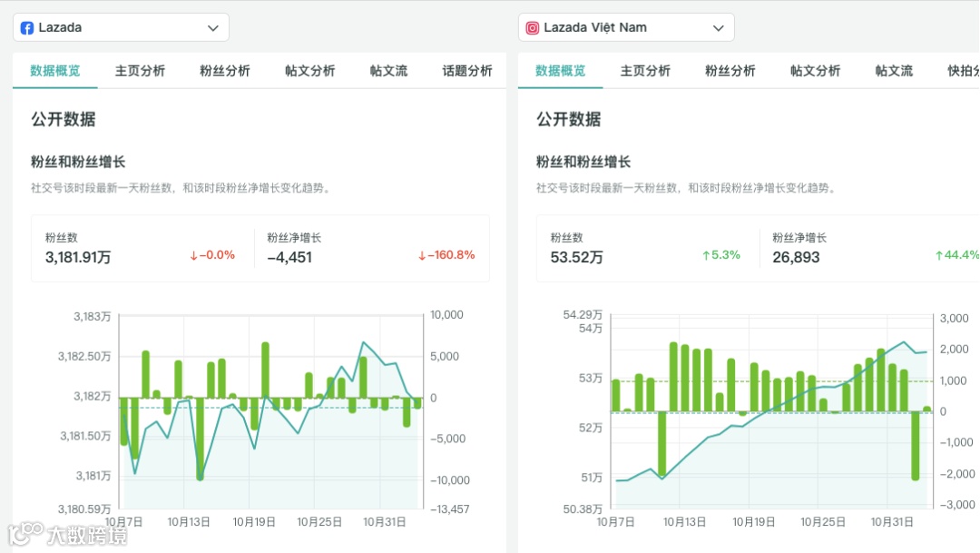The width and height of the screenshot is (980, 553).
Task: Click the 54.29万 y-axis label
Action: 583,315
